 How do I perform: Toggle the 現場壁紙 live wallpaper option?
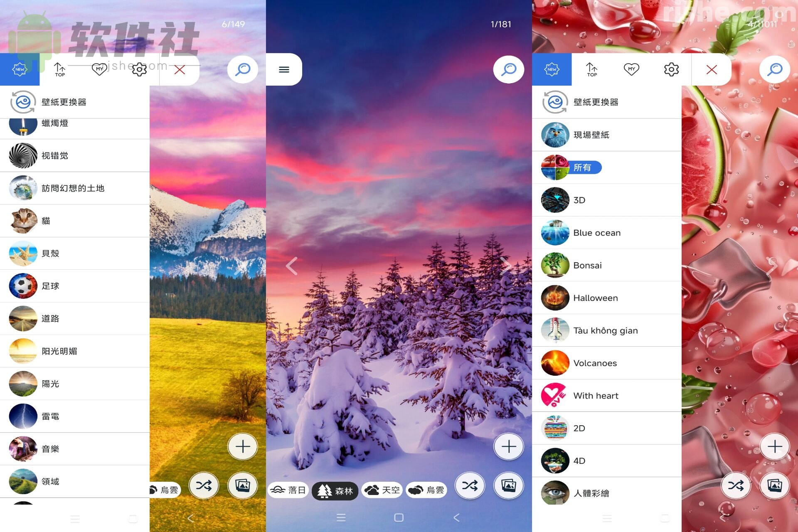click(x=594, y=135)
